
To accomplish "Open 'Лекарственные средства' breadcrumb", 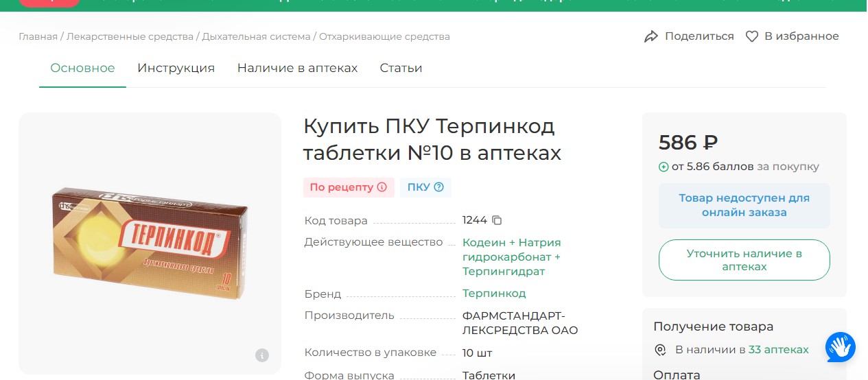I will point(130,36).
